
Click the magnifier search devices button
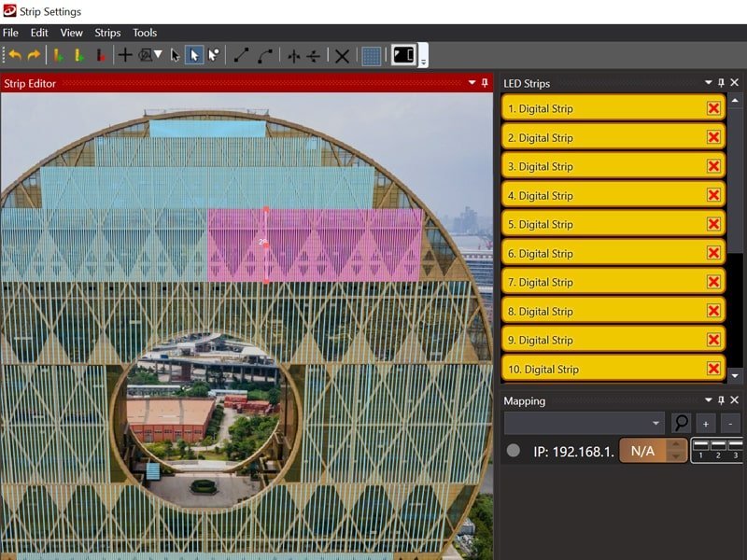point(682,423)
